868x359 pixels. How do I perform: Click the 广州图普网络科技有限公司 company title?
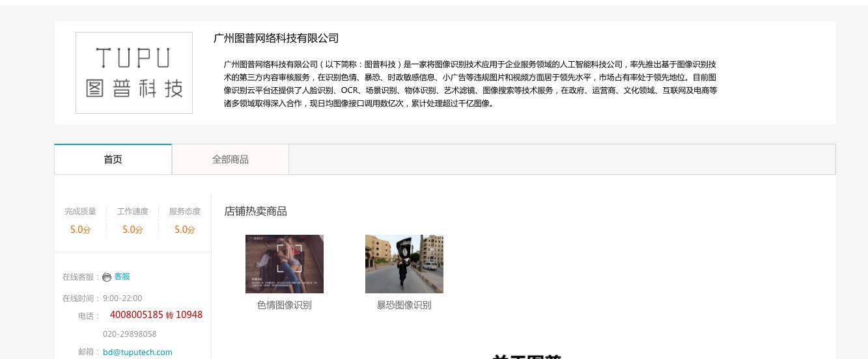point(276,38)
